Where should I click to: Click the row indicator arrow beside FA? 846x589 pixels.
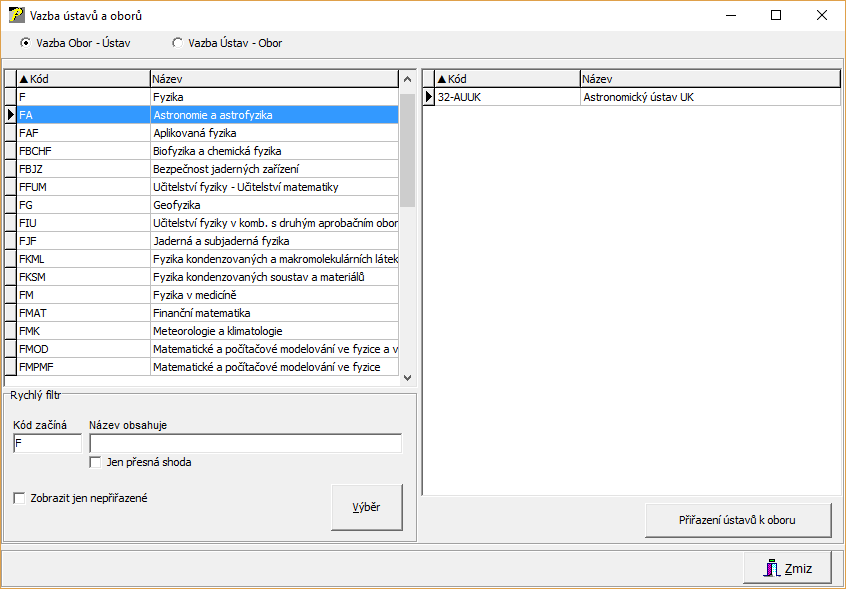pos(10,115)
